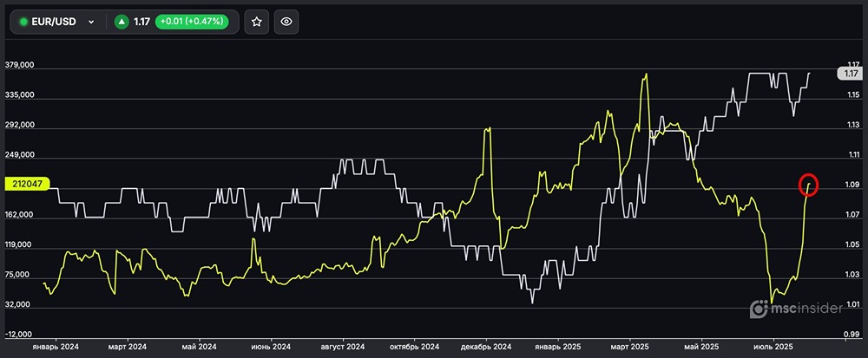Add EUR/USD to favorites with star icon
Image resolution: width=868 pixels, height=358 pixels.
pos(256,22)
